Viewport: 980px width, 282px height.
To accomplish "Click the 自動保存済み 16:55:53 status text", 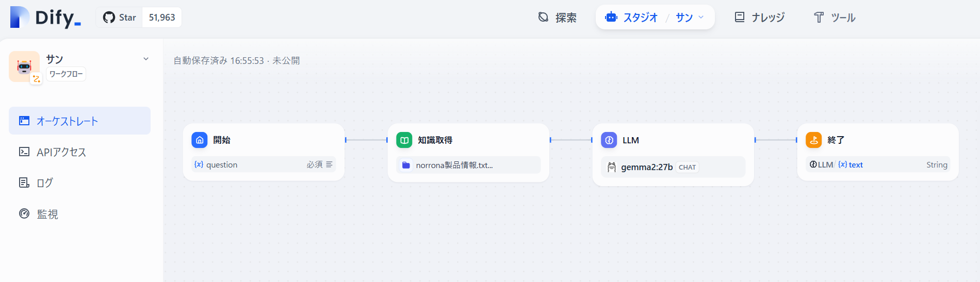I will coord(219,60).
